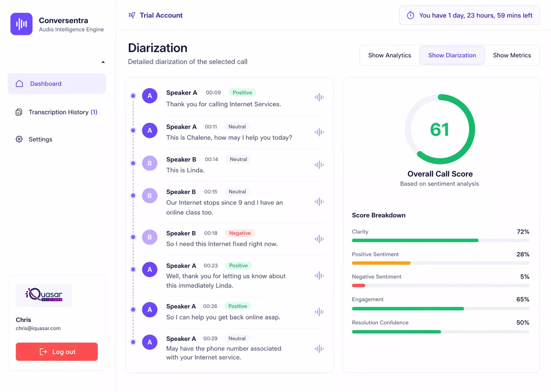Click the Clarity 72% progress bar
The height and width of the screenshot is (392, 551).
coord(441,240)
